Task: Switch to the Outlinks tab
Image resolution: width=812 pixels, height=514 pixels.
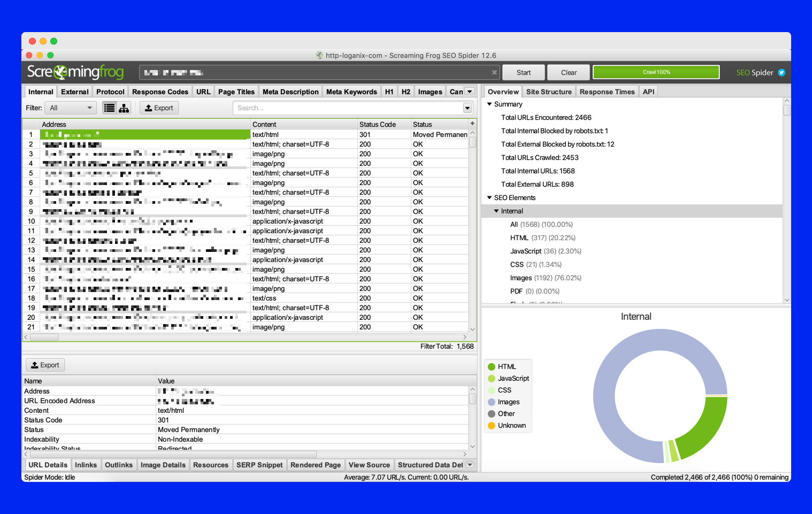Action: tap(119, 465)
